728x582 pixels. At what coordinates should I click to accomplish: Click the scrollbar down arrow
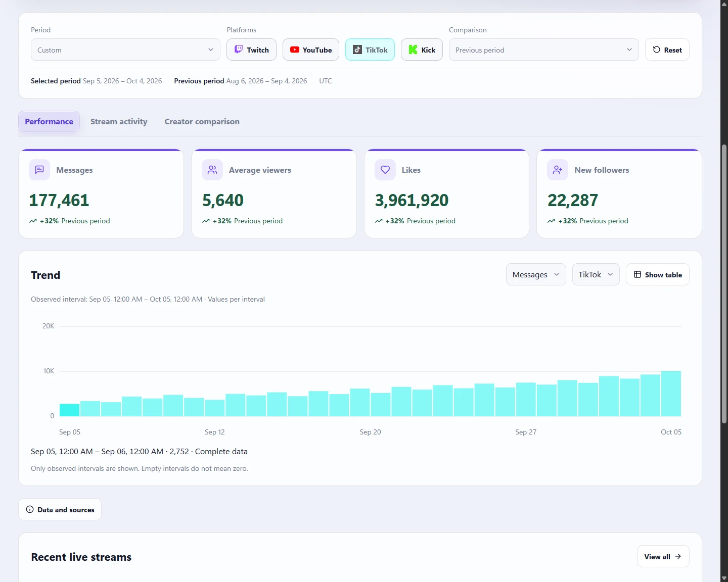(724, 578)
